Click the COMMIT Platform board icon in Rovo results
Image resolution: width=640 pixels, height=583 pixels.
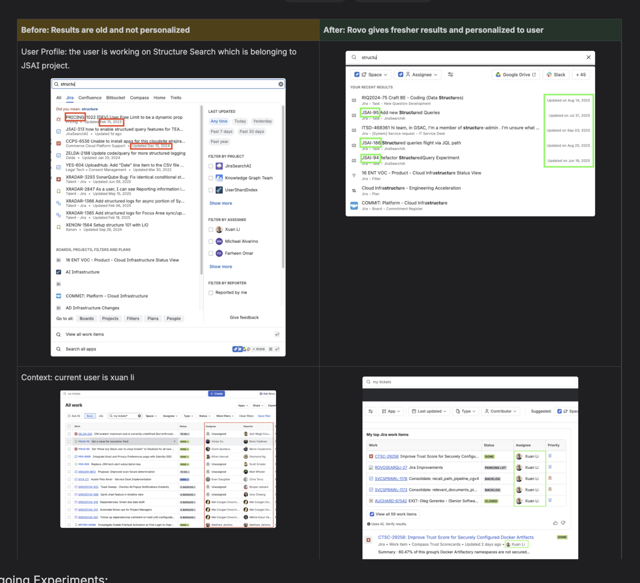354,205
